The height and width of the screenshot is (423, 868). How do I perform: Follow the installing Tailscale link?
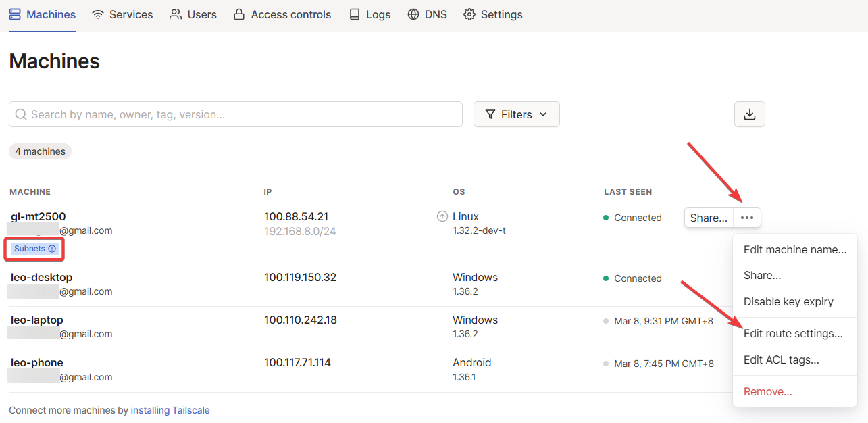tap(170, 410)
